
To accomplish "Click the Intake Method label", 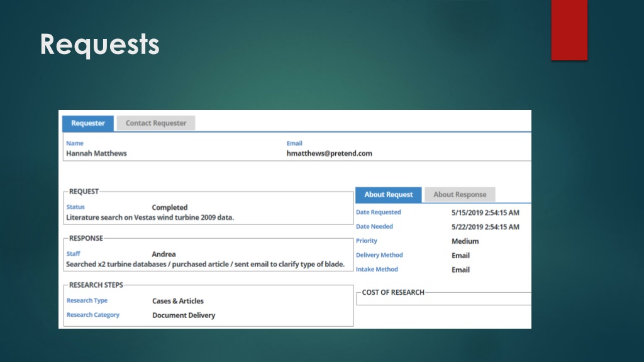I will point(377,269).
